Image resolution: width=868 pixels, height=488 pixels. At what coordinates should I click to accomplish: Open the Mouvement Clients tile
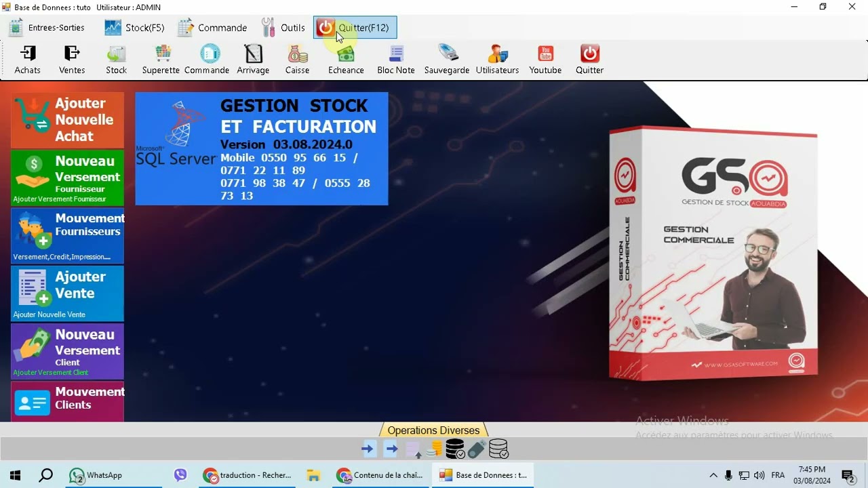67,401
